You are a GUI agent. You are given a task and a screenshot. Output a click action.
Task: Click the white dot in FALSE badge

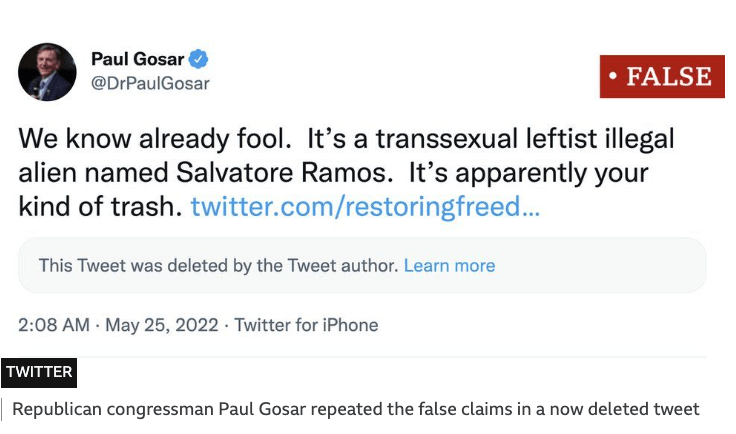coord(613,77)
